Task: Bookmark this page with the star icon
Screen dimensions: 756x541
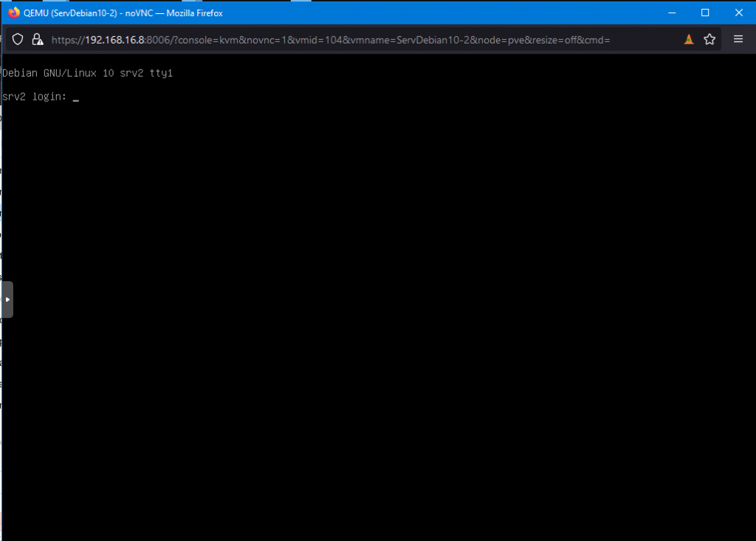Action: (x=709, y=40)
